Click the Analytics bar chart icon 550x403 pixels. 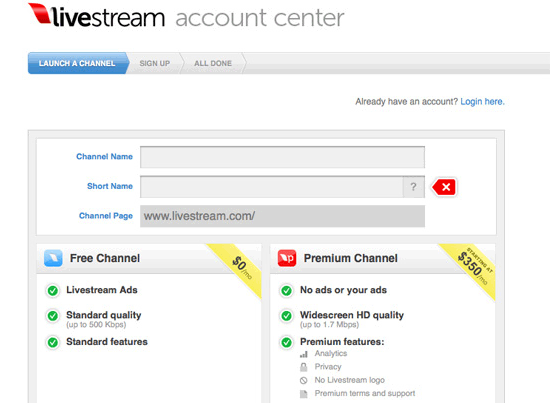click(x=304, y=354)
